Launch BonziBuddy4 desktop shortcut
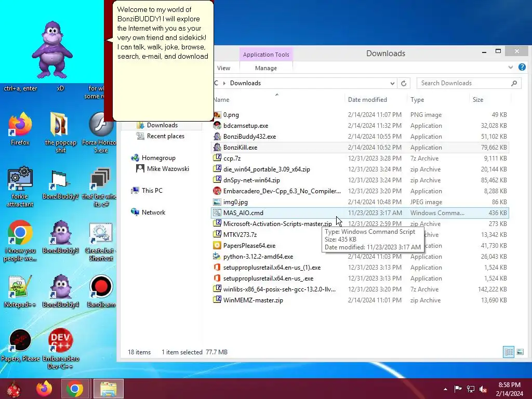The image size is (532, 399). click(60, 291)
